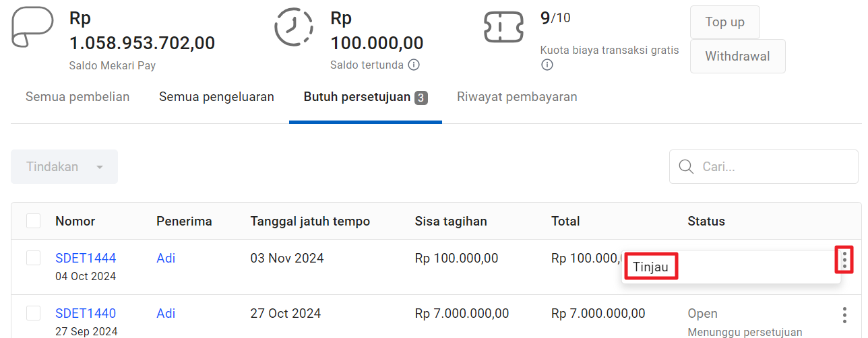Image resolution: width=868 pixels, height=338 pixels.
Task: Click the magnifier icon in search box
Action: 686,166
